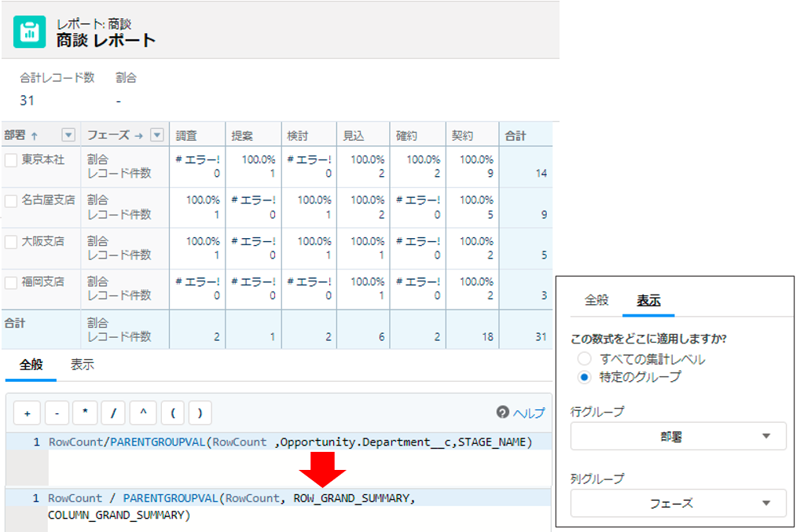Screen dimensions: 800x532
Task: Select the すべての集計レベル radio option
Action: click(x=585, y=357)
